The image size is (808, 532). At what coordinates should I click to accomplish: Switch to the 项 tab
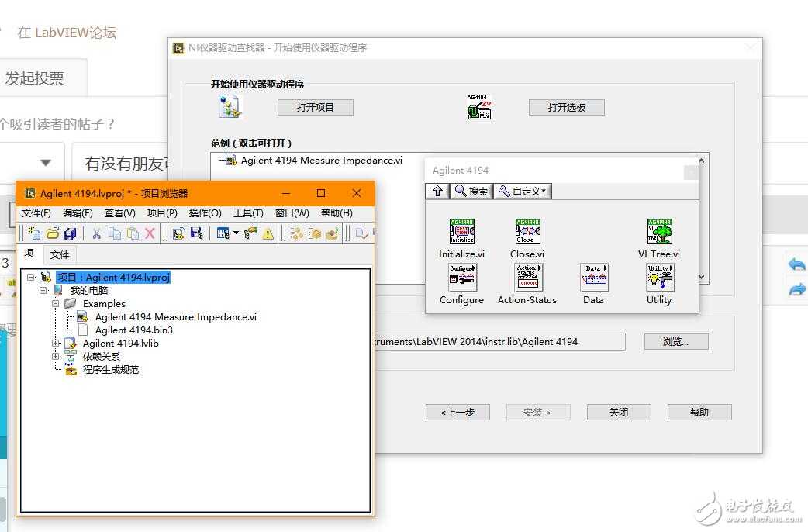[x=29, y=253]
